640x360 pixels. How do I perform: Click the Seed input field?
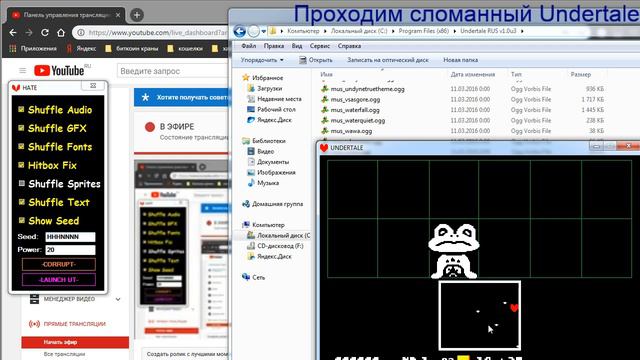tap(70, 237)
